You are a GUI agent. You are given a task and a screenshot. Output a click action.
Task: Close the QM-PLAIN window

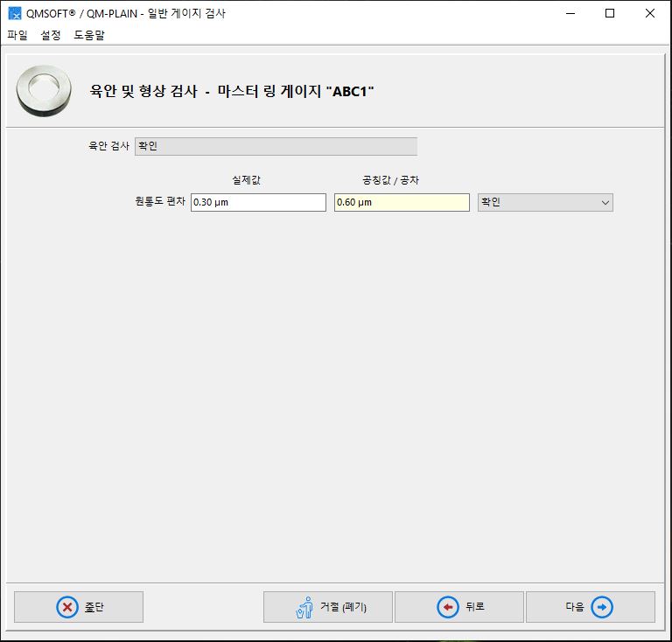tap(650, 13)
